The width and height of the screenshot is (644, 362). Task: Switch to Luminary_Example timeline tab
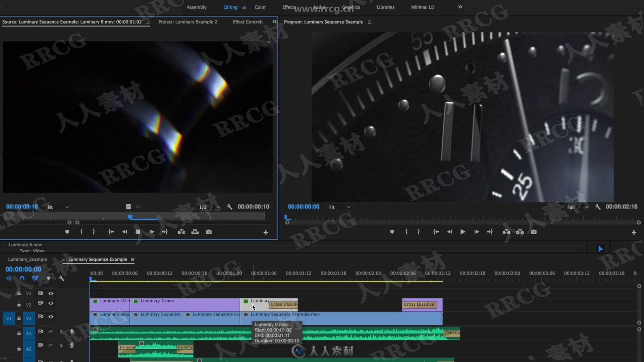[x=28, y=259]
